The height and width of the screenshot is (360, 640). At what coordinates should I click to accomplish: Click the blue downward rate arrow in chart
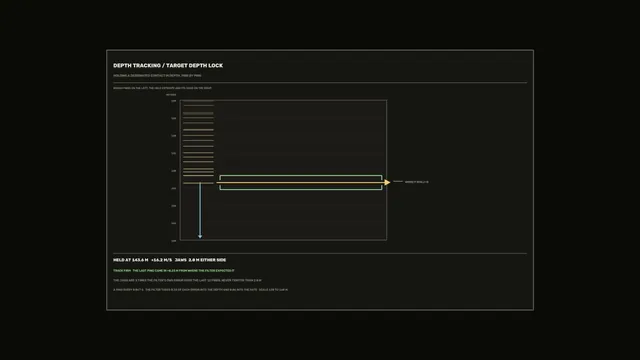pos(200,211)
